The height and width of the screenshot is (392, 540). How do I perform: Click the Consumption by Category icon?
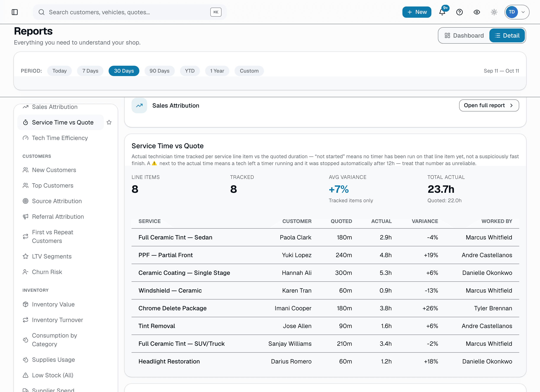point(26,340)
